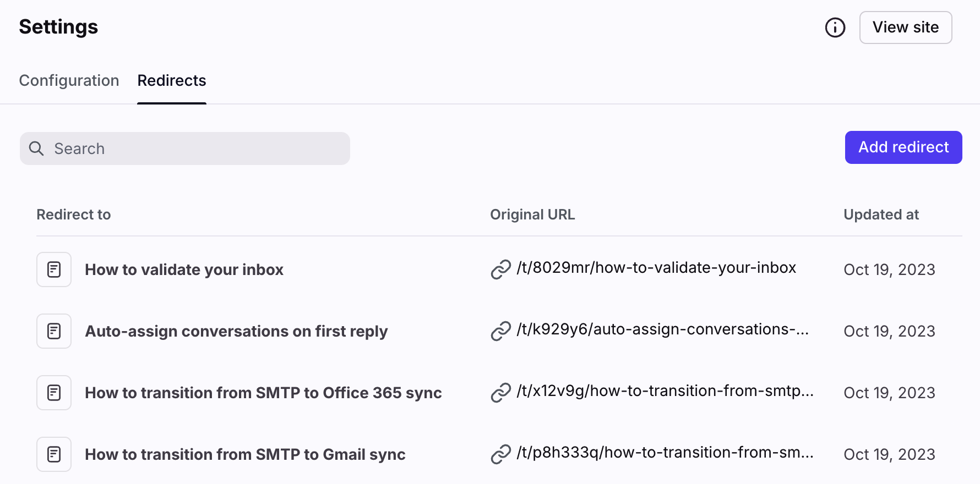Click link icon beside /t/p8h333q URL

point(500,454)
